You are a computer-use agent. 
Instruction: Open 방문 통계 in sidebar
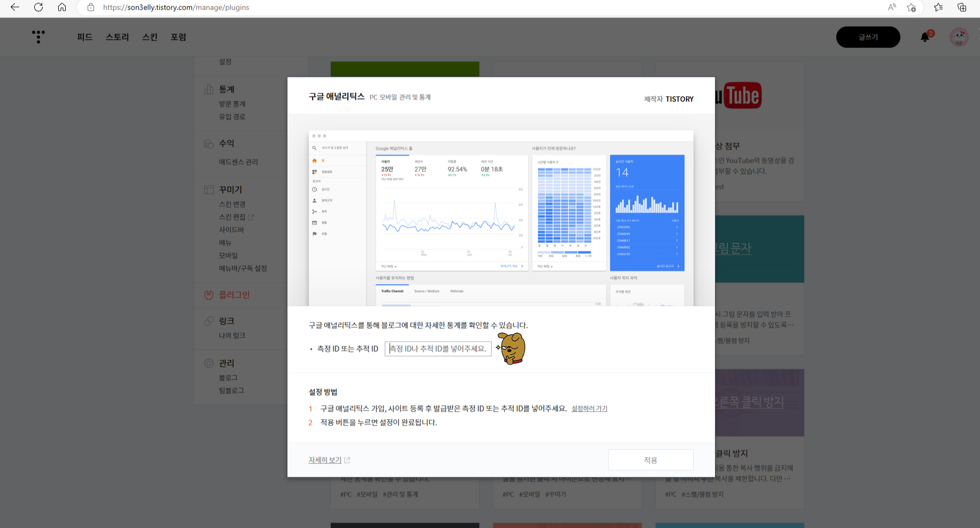coord(232,104)
